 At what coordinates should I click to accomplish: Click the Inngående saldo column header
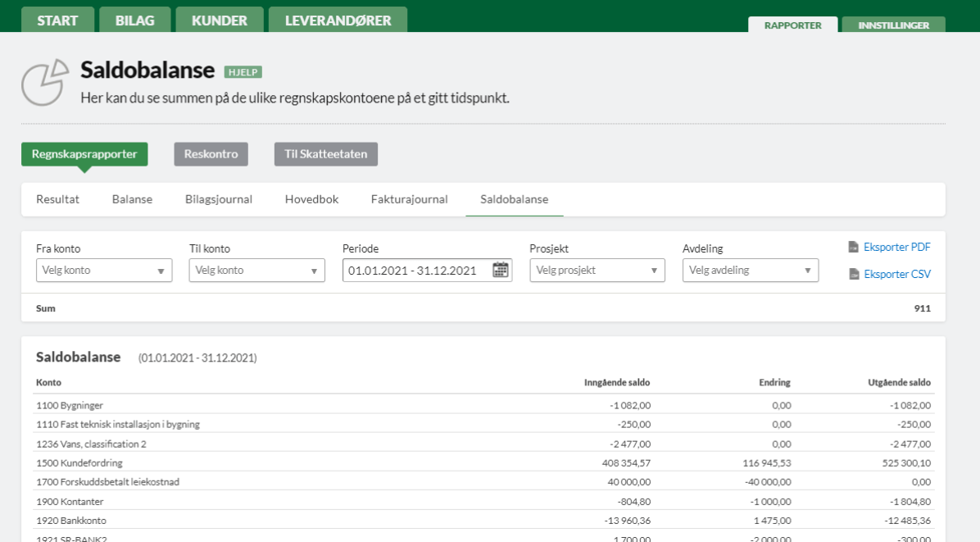point(617,383)
